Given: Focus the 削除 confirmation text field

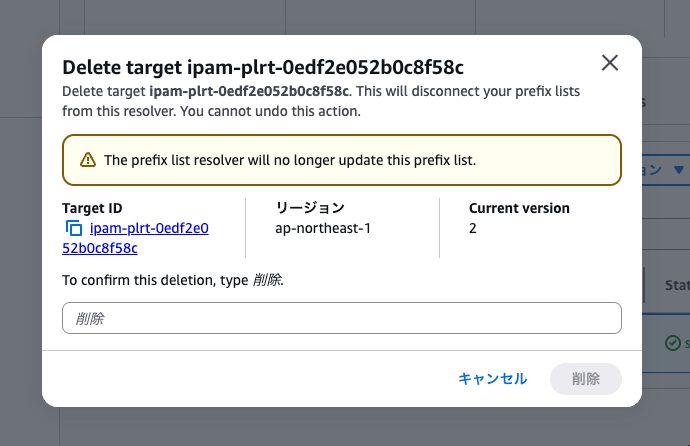Looking at the screenshot, I should pyautogui.click(x=341, y=318).
